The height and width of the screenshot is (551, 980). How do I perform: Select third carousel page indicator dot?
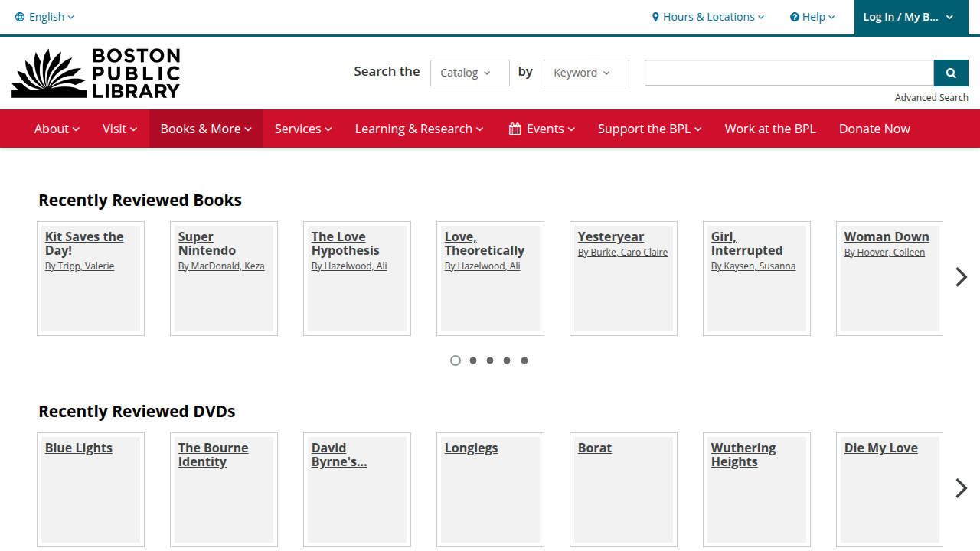490,360
